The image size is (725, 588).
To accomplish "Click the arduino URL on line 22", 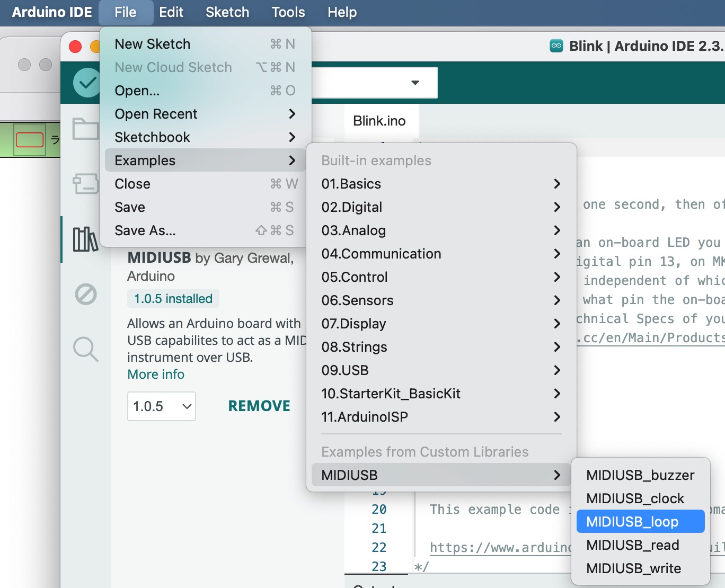I will pos(500,547).
